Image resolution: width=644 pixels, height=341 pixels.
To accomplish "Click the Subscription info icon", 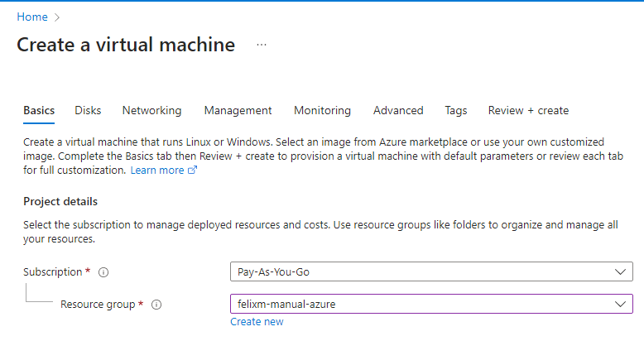I will tap(103, 272).
